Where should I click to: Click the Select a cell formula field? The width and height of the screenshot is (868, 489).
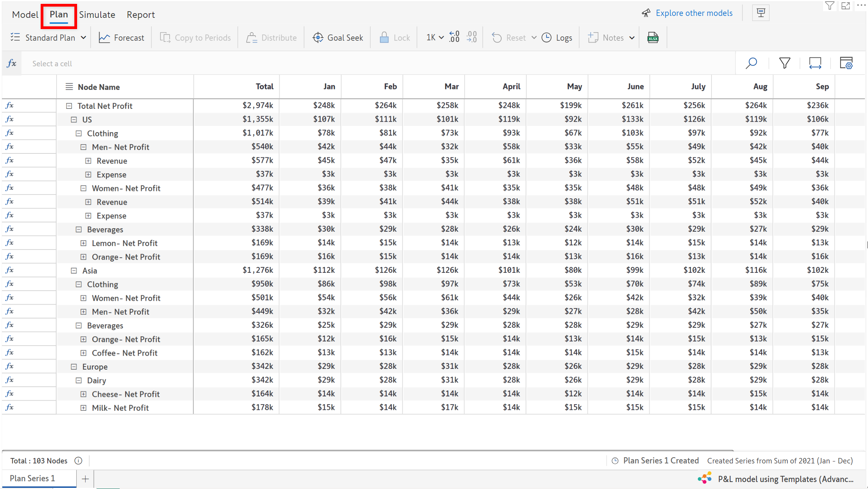click(x=52, y=64)
